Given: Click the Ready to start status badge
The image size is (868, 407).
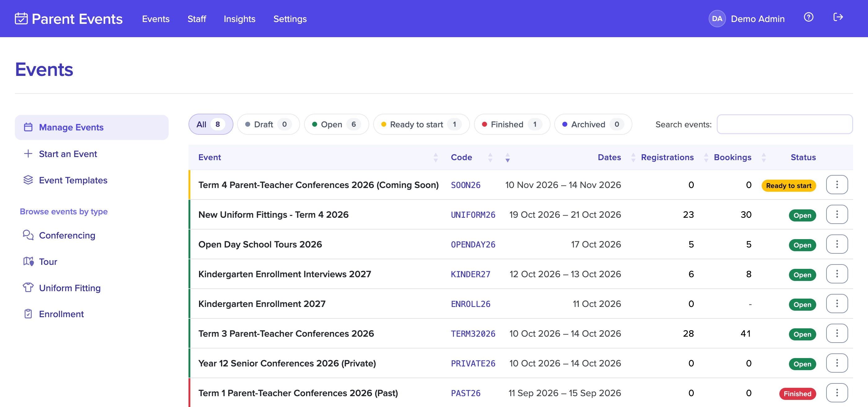Looking at the screenshot, I should (x=788, y=186).
